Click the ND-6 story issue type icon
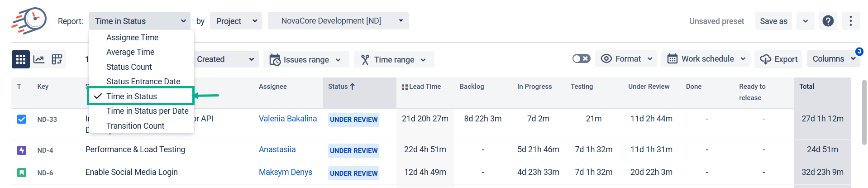Image resolution: width=868 pixels, height=188 pixels. (22, 173)
